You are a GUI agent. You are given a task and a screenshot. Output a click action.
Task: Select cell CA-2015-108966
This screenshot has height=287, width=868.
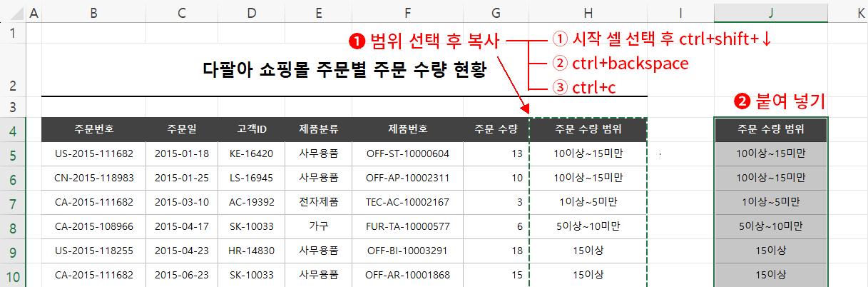pyautogui.click(x=93, y=227)
